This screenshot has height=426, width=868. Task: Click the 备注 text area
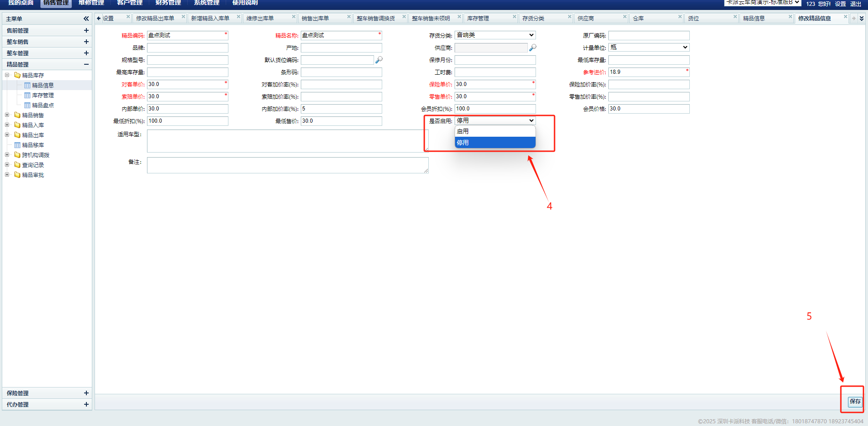[287, 165]
